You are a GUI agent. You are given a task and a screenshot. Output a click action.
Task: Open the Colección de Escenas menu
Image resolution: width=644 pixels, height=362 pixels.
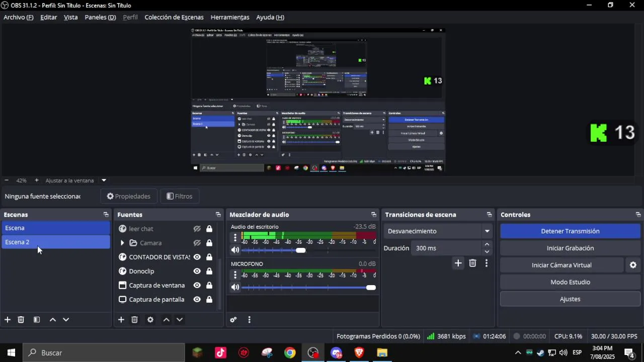[174, 17]
